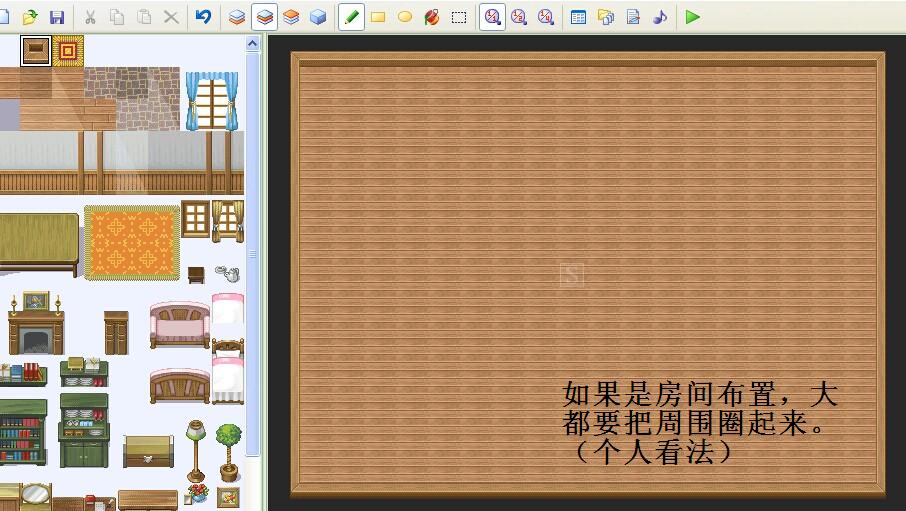Screen dimensions: 906x511
Task: Choose the small green dish cabinet tile
Action: tap(84, 372)
